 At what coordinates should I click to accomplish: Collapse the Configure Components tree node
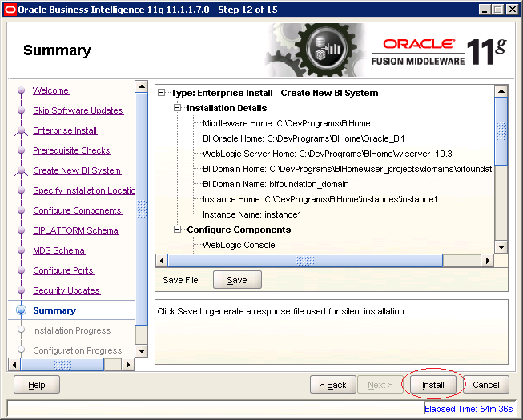tap(178, 229)
